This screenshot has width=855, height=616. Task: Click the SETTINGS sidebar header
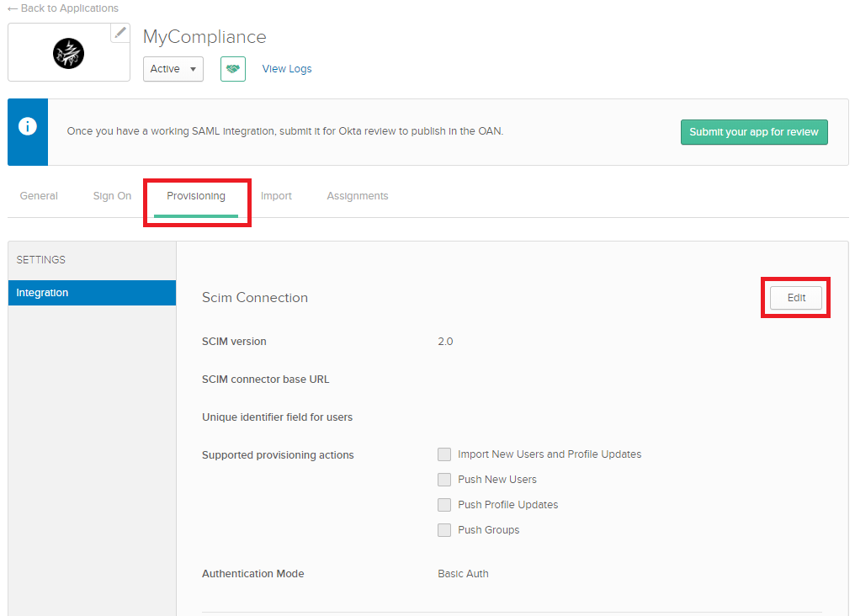tap(41, 260)
